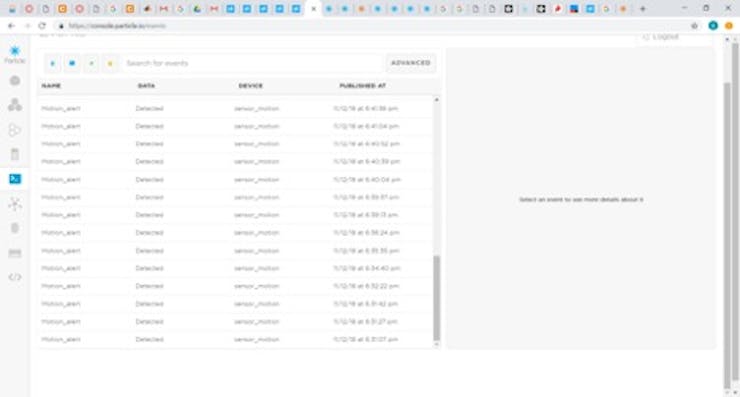Image resolution: width=740 pixels, height=397 pixels.
Task: Select the event published at 6:41:04 pm
Action: [235, 126]
